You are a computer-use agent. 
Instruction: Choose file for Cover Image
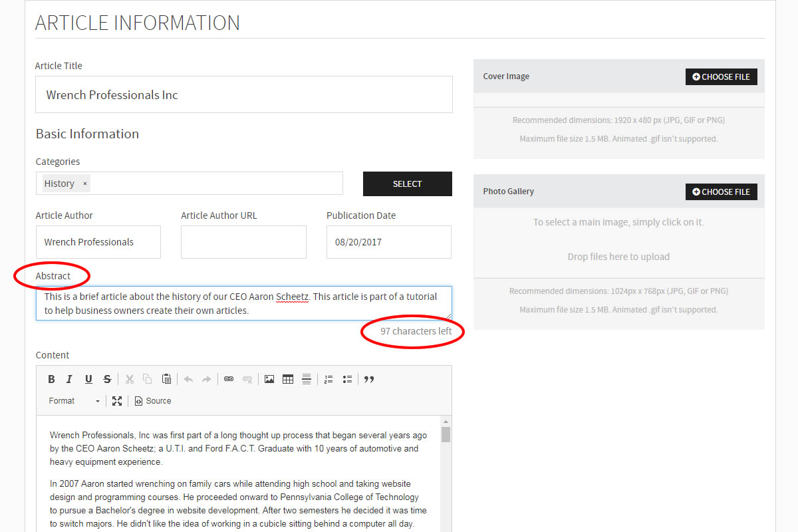(722, 76)
